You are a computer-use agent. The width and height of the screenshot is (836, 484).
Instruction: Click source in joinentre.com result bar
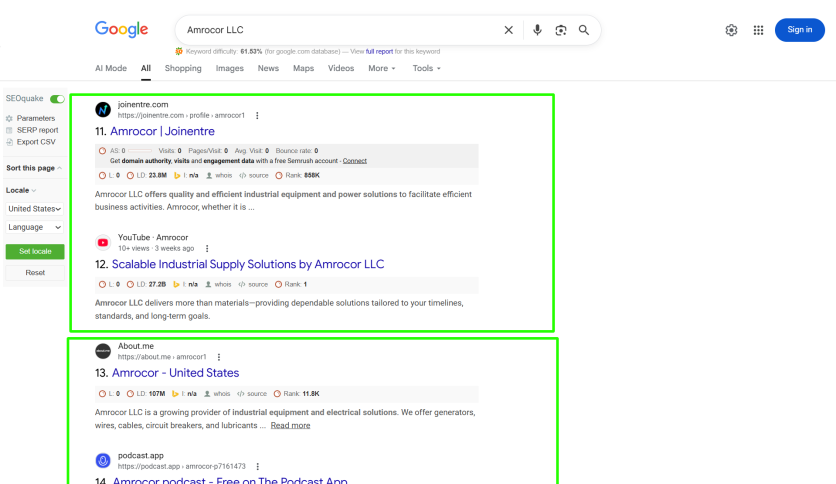tap(254, 175)
